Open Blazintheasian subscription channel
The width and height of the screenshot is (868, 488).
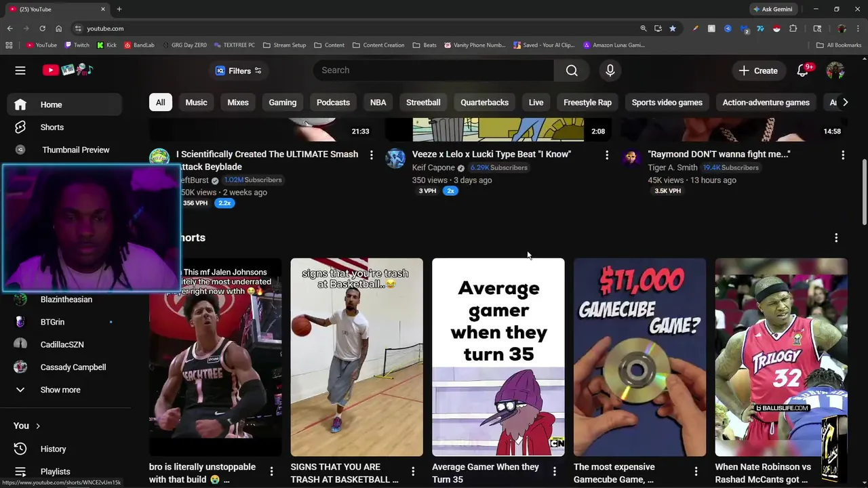click(65, 300)
